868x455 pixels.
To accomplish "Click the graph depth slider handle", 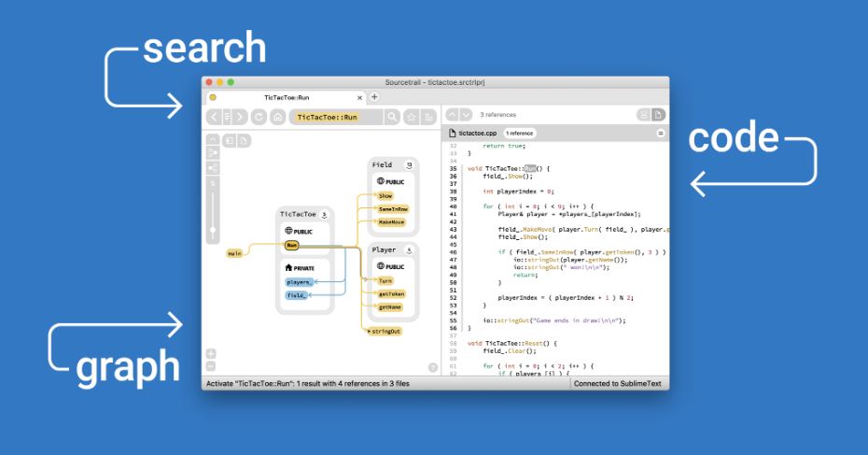I will tap(213, 229).
